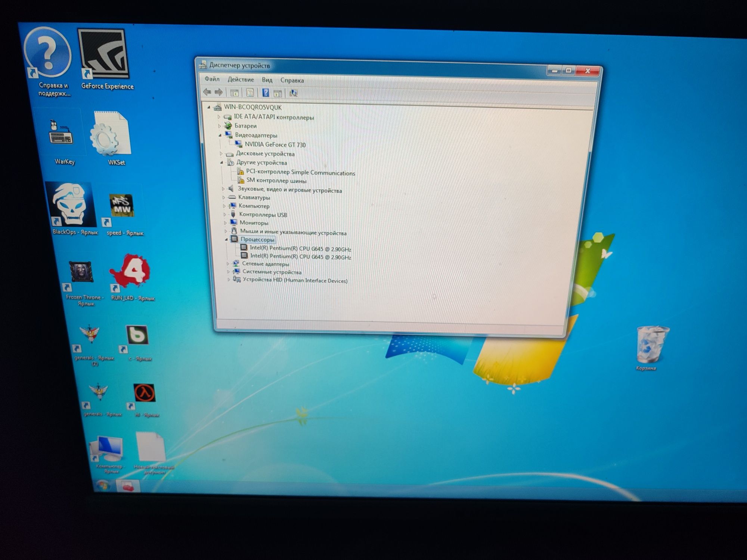
Task: Open the Вид menu
Action: 267,80
